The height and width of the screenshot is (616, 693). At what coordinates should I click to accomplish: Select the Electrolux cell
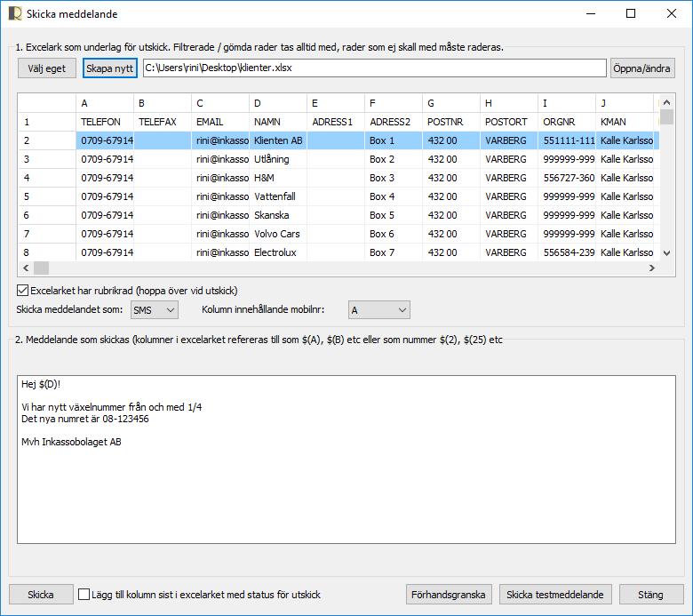pyautogui.click(x=278, y=252)
